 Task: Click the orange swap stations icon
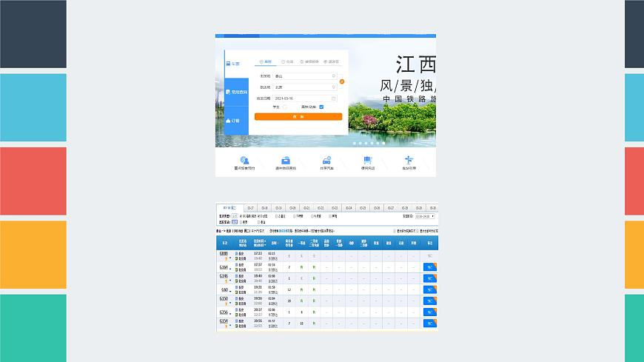point(342,81)
